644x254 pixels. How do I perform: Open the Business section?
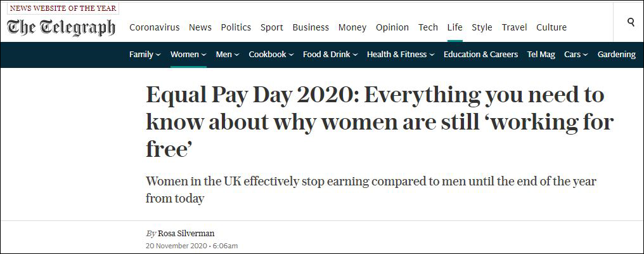311,27
